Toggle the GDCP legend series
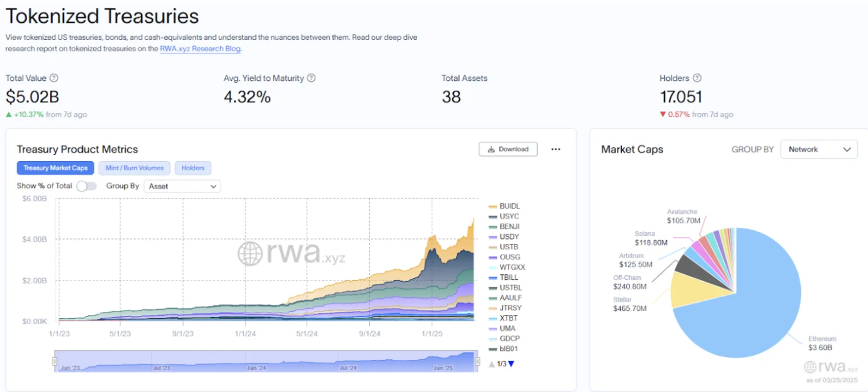 pos(504,338)
